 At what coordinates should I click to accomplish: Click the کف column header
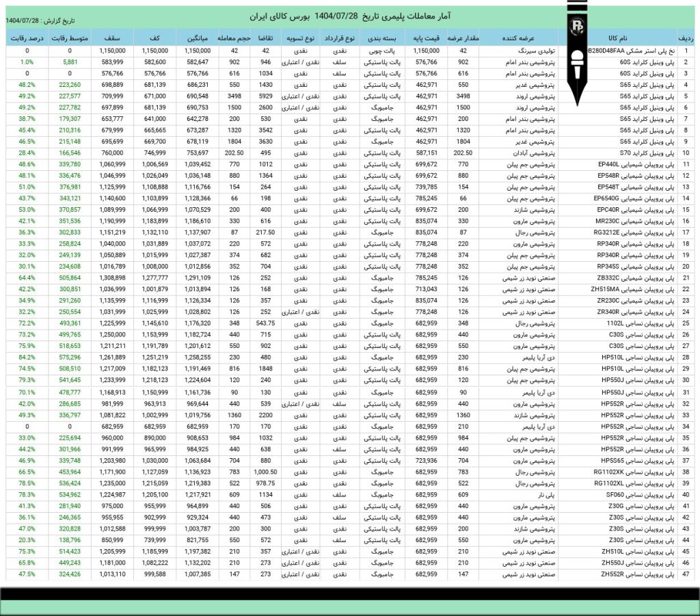point(155,38)
